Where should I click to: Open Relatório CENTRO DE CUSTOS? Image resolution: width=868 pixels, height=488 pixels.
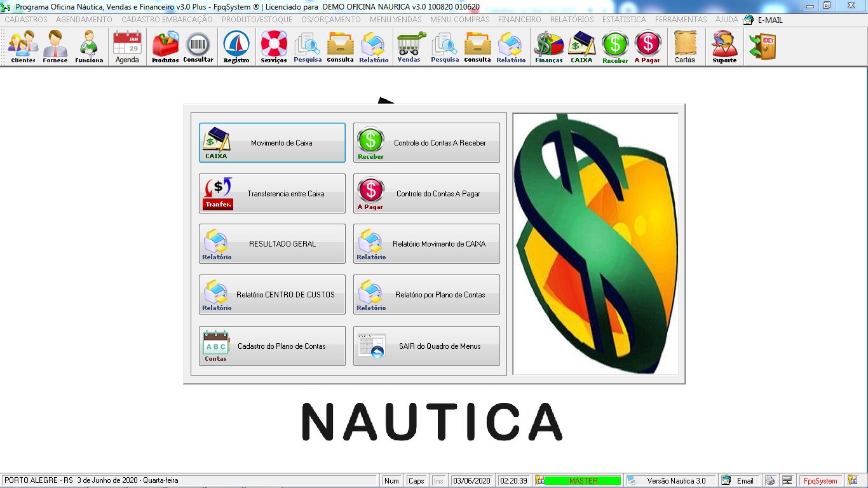coord(272,295)
